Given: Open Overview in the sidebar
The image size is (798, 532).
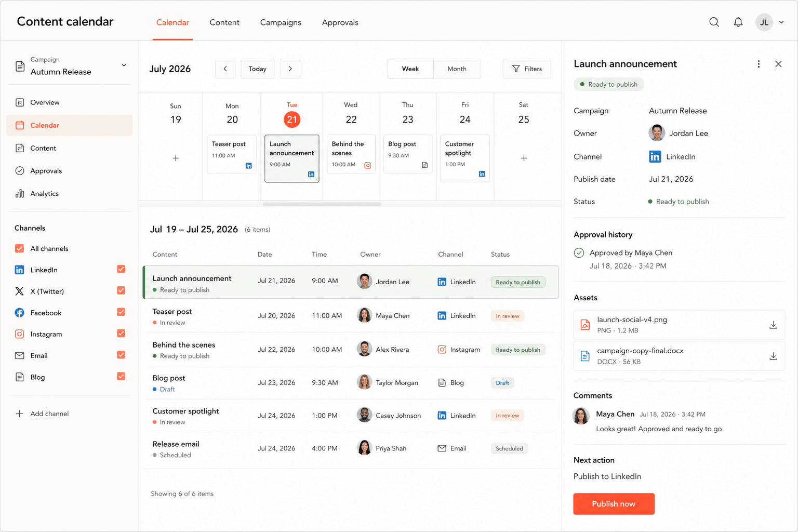Looking at the screenshot, I should pos(69,102).
